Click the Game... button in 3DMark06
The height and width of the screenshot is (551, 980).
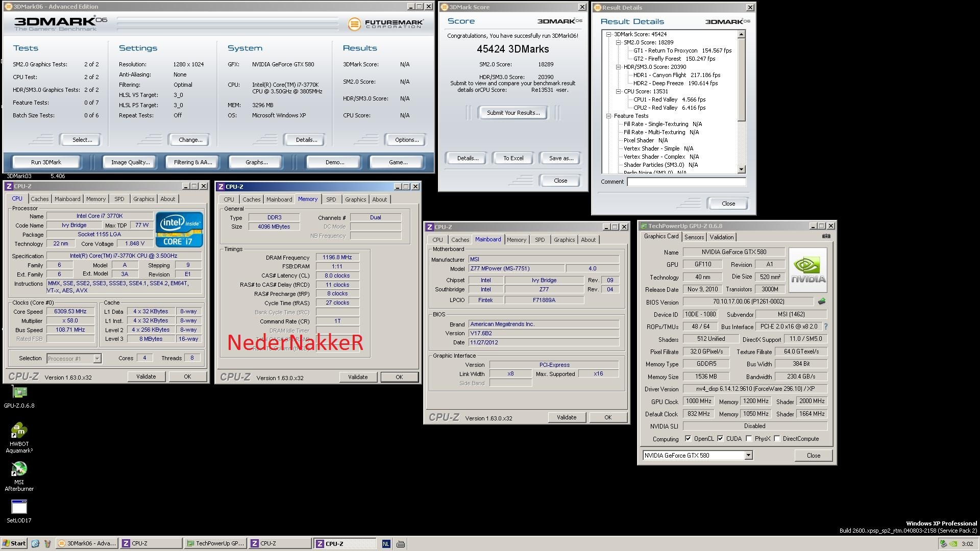tap(398, 162)
